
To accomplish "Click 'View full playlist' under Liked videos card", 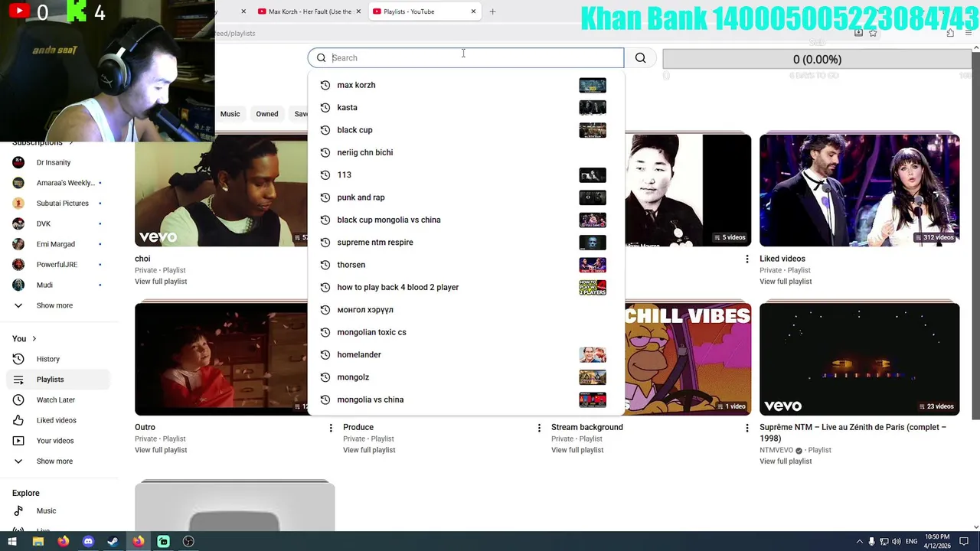I will [786, 282].
